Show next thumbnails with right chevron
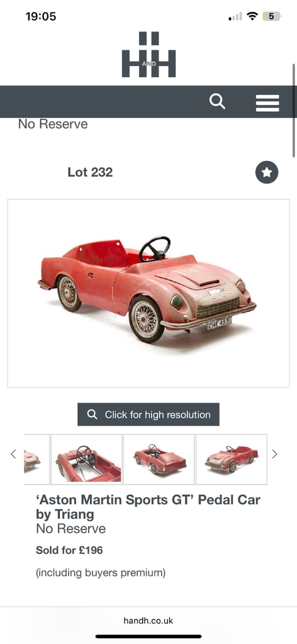 pos(275,454)
